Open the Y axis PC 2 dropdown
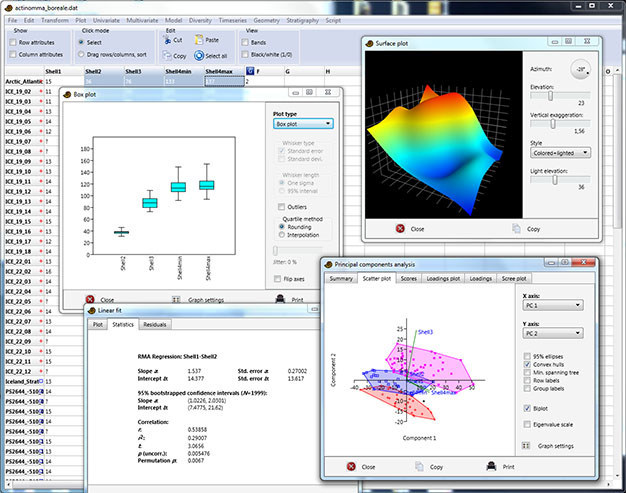Viewport: 626px width, 493px height. [x=553, y=333]
